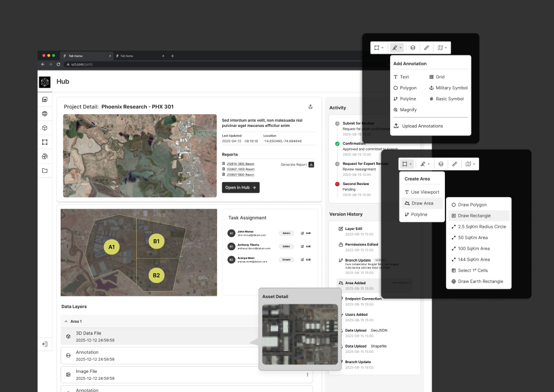Viewport: 554px width, 392px height.
Task: Click ruler icon in toolbar above Create Area
Action: point(455,164)
